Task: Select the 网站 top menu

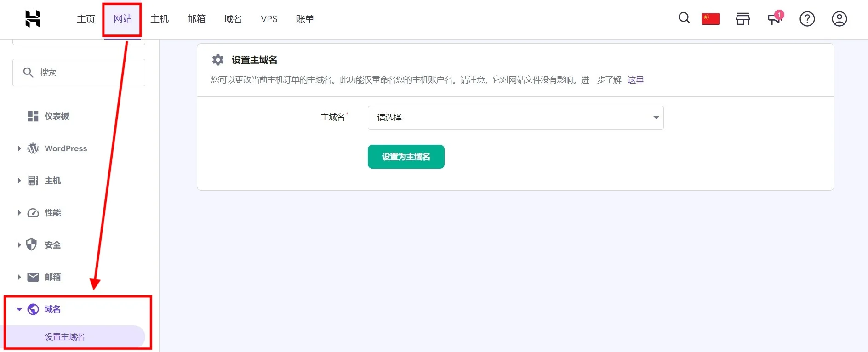Action: tap(123, 19)
